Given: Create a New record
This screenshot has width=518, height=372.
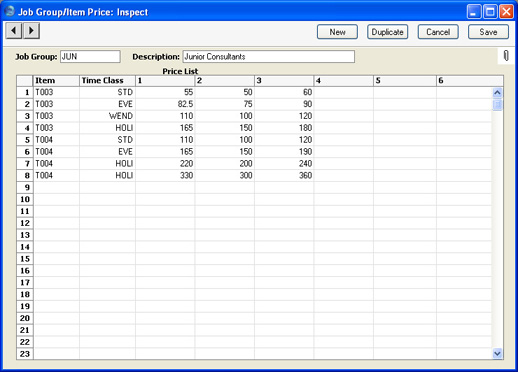Looking at the screenshot, I should coord(337,32).
